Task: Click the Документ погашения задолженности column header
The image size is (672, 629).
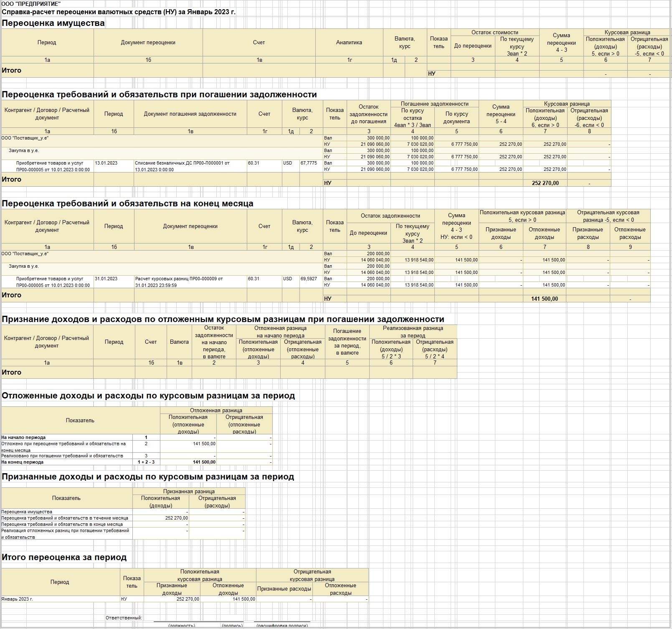Action: pyautogui.click(x=190, y=114)
